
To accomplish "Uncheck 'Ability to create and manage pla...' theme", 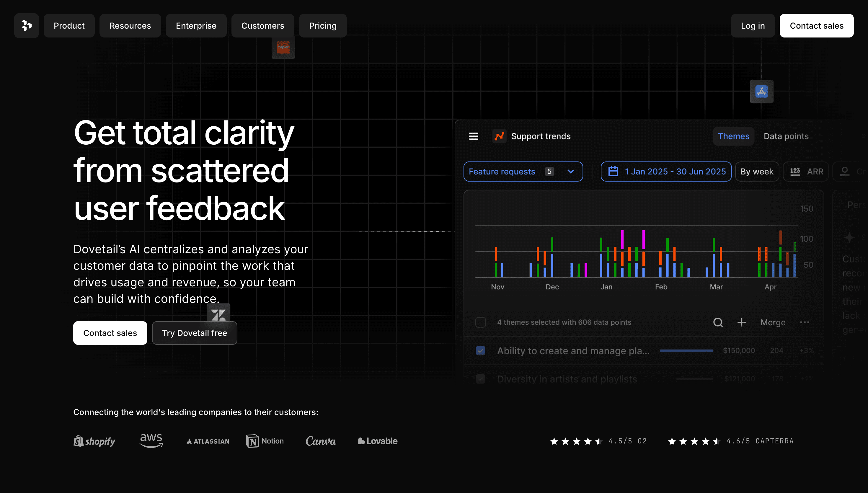I will pos(480,350).
